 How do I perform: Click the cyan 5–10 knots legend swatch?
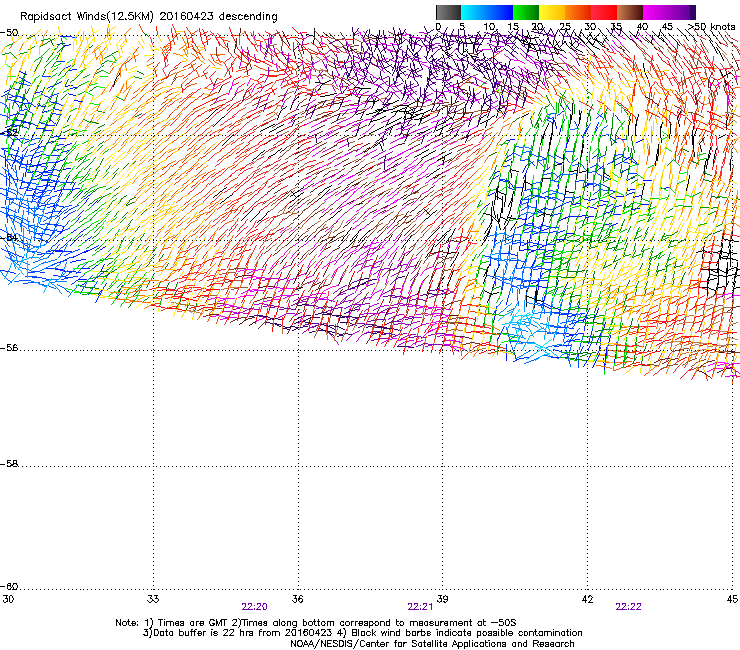474,12
